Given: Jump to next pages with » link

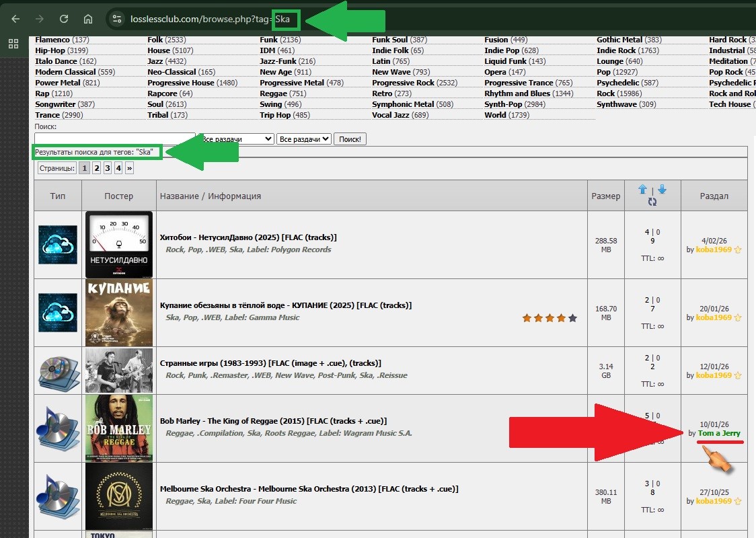Looking at the screenshot, I should [x=129, y=168].
